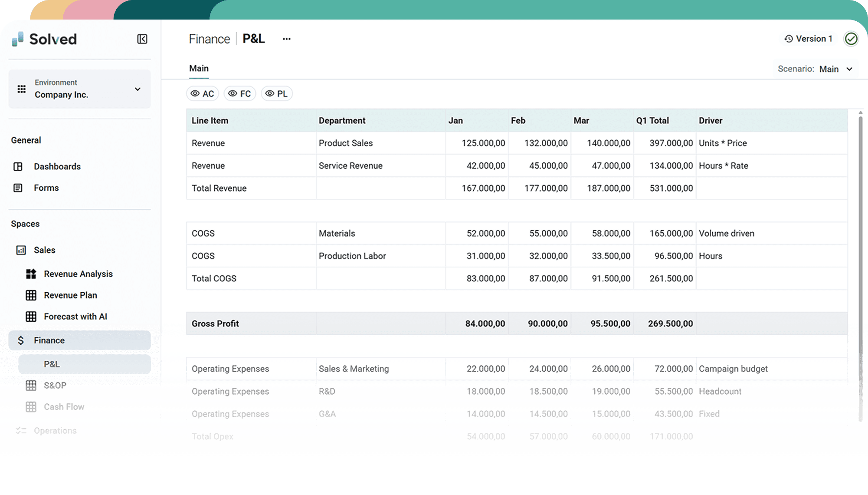Toggle PL visibility eye chip
Screen dimensions: 868x495
(277, 94)
